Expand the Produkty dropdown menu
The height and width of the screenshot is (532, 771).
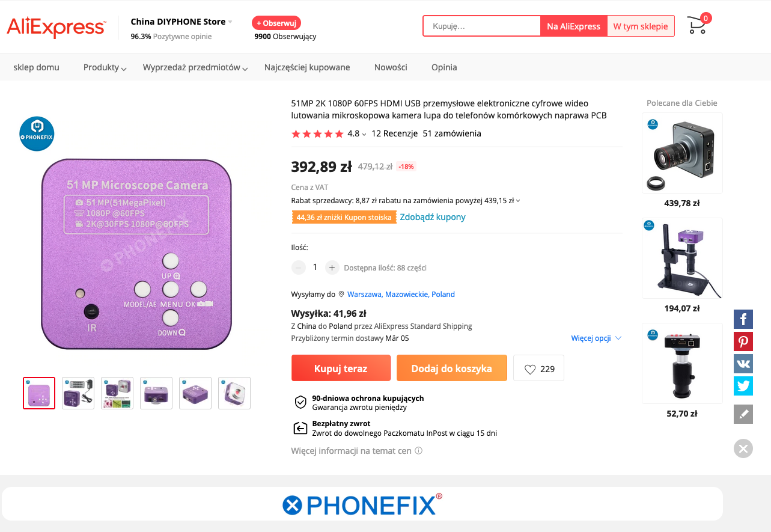(x=105, y=67)
